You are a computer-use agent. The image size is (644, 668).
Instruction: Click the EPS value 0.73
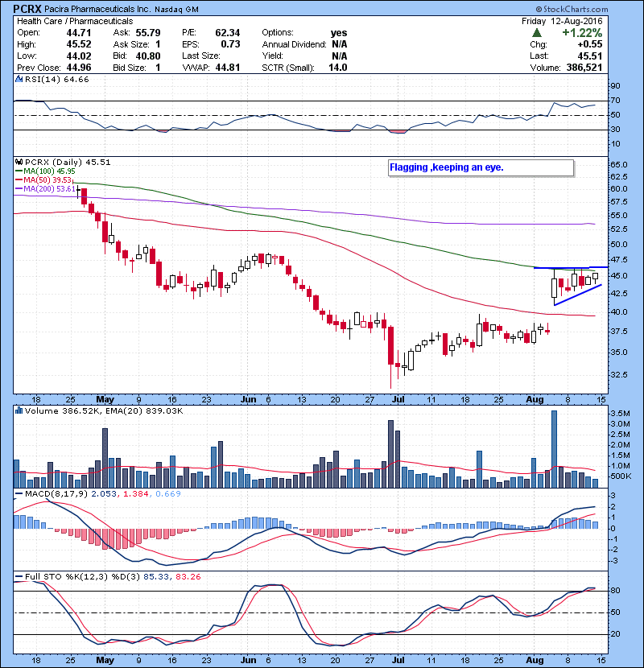click(230, 44)
